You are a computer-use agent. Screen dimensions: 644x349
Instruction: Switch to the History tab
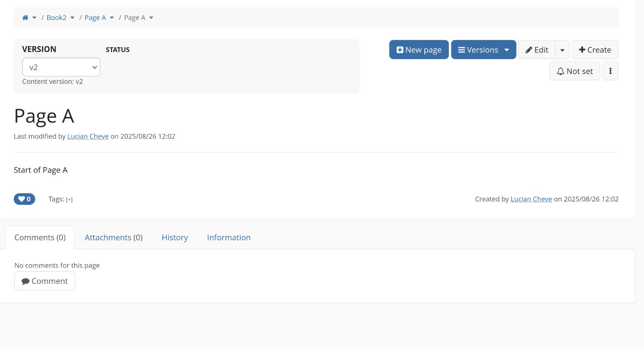pos(175,237)
